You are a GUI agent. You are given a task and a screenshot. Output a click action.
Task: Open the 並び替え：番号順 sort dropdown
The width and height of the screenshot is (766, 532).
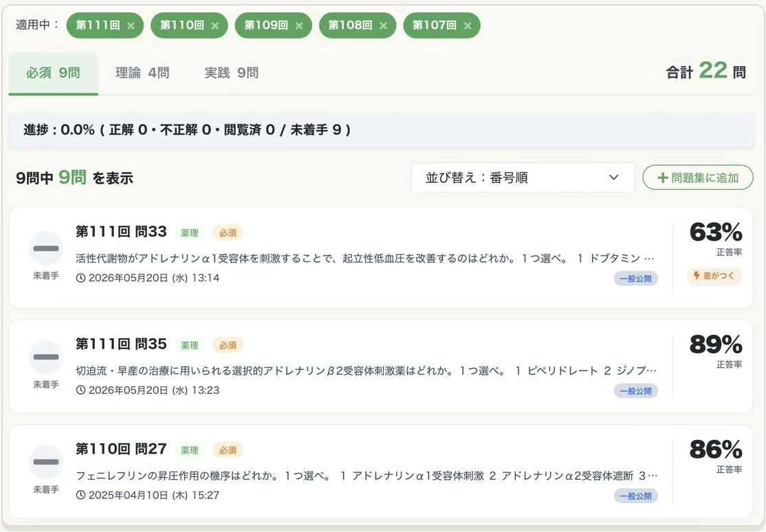523,178
